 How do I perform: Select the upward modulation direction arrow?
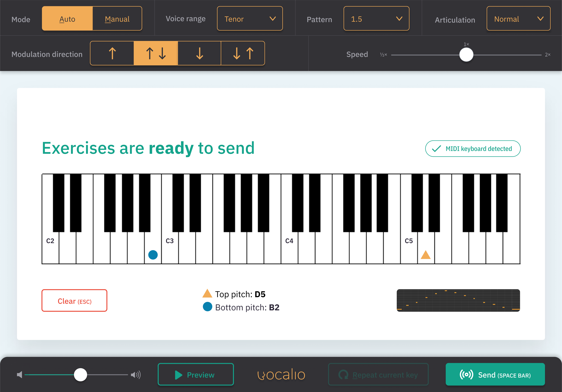click(x=112, y=53)
